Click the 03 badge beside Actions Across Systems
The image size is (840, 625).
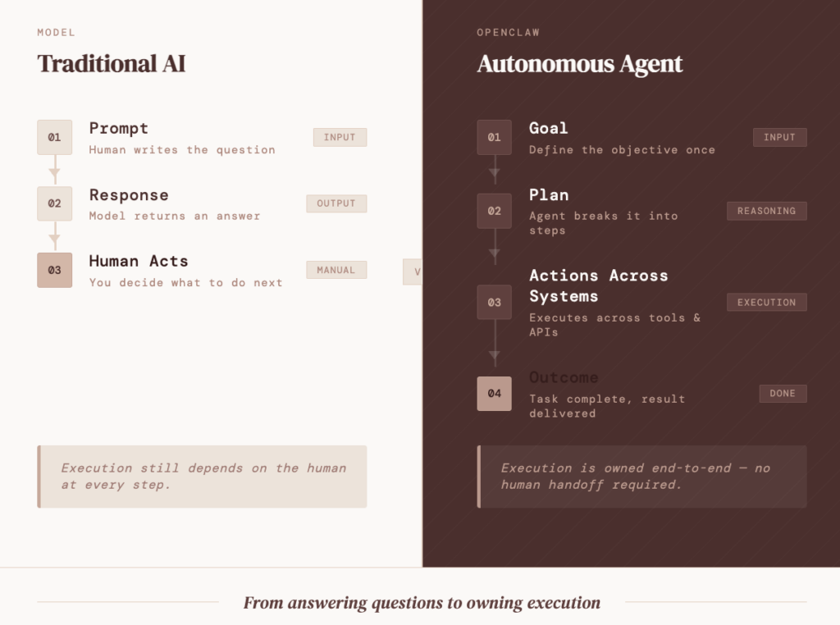pyautogui.click(x=494, y=302)
